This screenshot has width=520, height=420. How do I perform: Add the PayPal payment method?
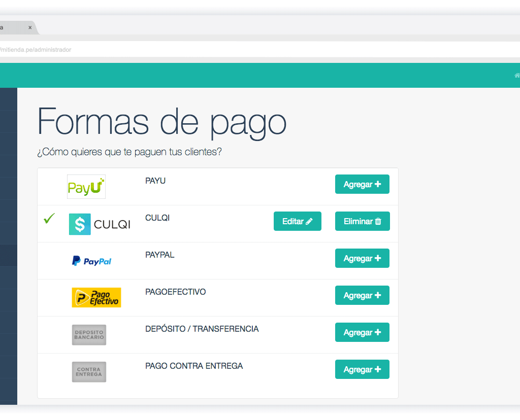click(362, 258)
